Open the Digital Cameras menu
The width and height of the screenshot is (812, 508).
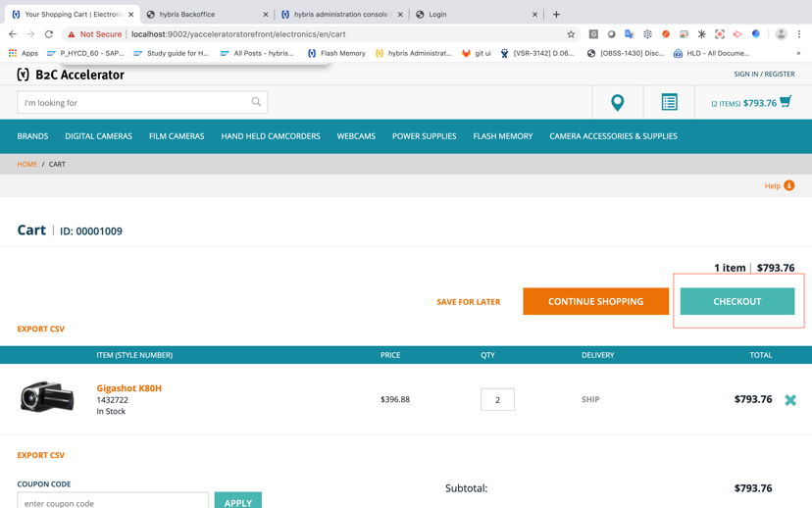(98, 136)
